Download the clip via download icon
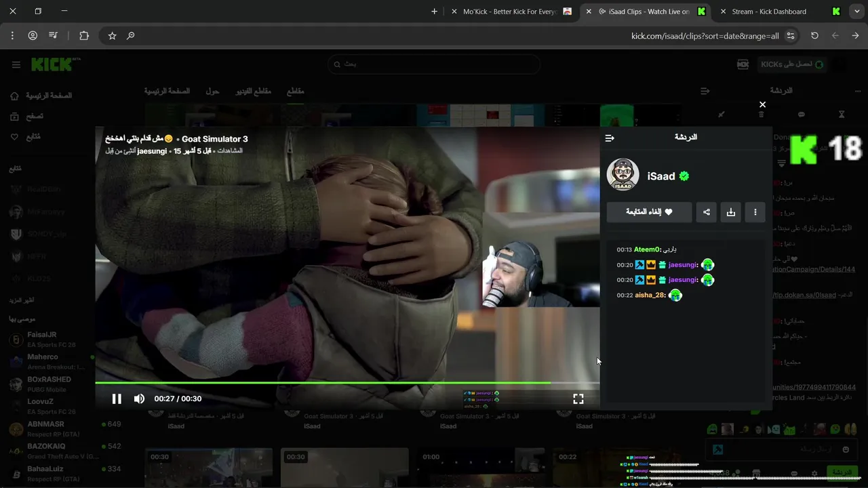 coord(731,212)
